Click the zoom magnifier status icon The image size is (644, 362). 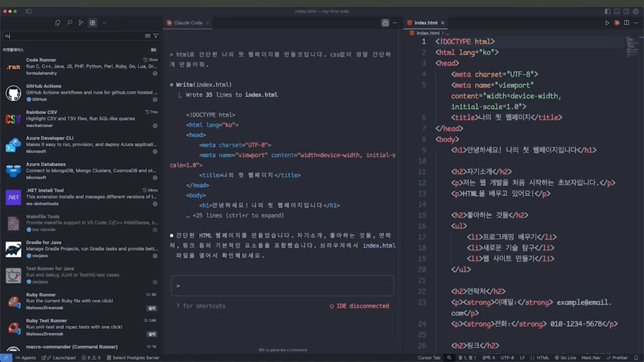click(449, 358)
